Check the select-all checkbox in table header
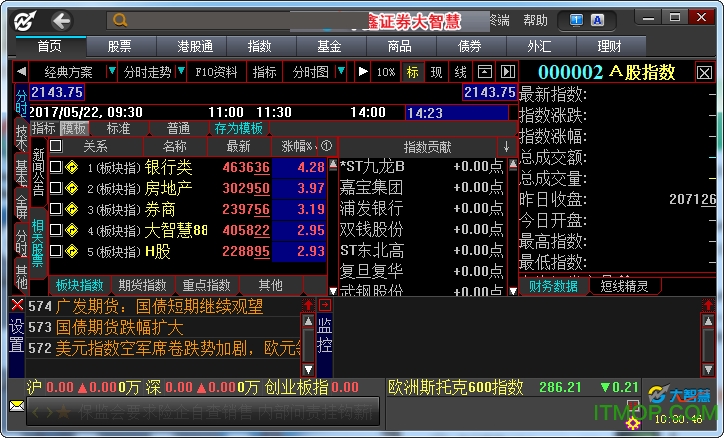Image resolution: width=724 pixels, height=438 pixels. [x=56, y=146]
